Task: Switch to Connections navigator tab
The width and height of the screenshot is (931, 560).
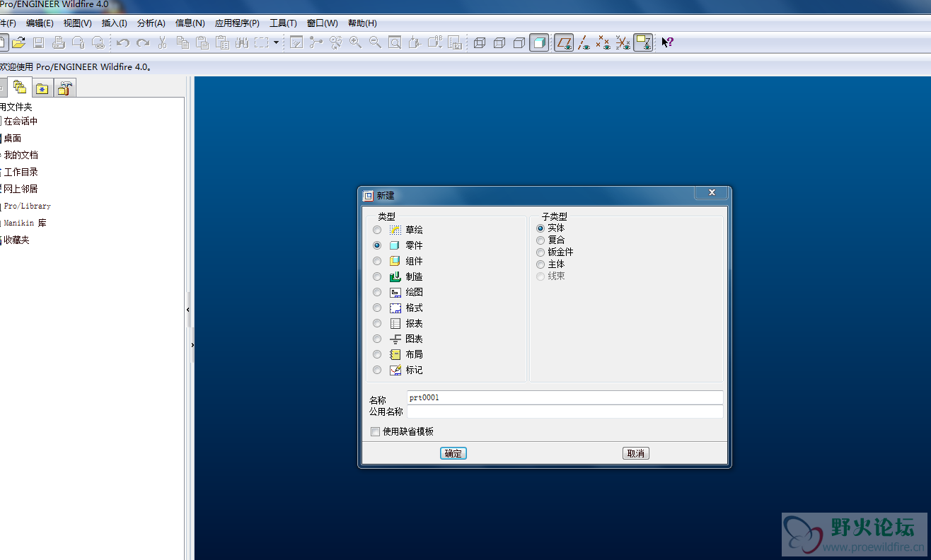Action: click(x=64, y=88)
